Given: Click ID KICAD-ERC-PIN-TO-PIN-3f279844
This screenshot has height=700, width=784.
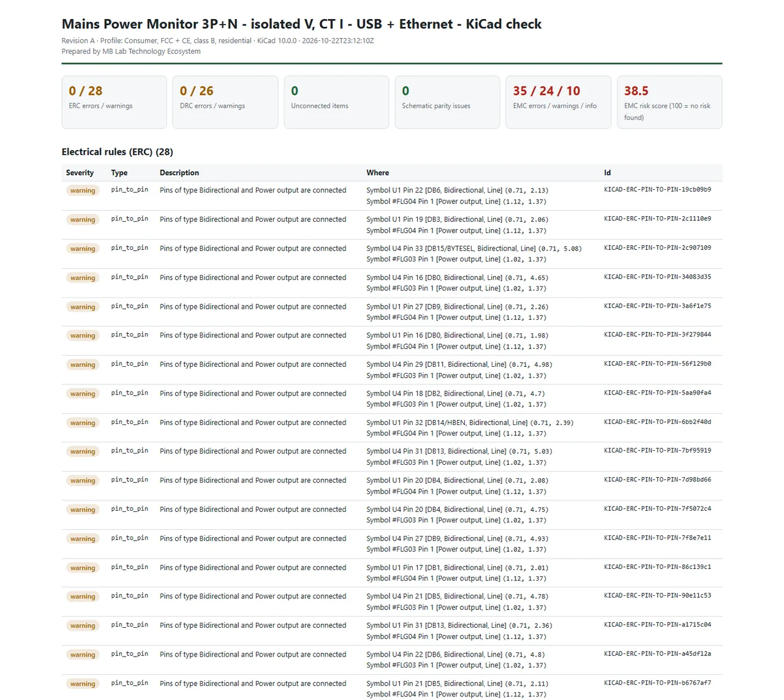Looking at the screenshot, I should (x=658, y=335).
